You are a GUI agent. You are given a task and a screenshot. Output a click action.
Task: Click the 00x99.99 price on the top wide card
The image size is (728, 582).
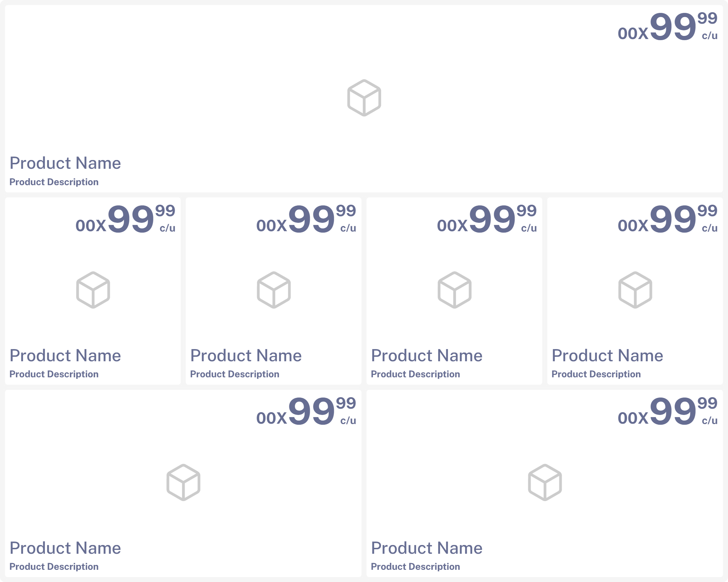click(x=667, y=27)
